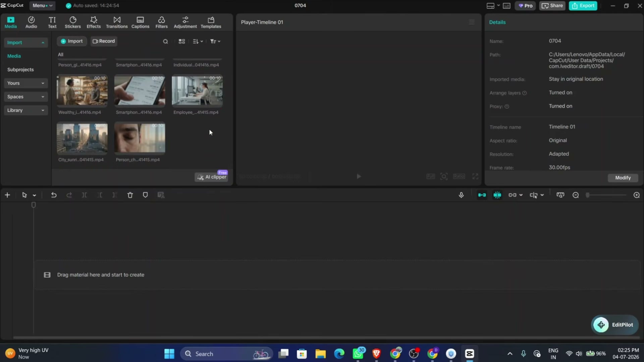The image size is (644, 362).
Task: Enter fullscreen player view
Action: (x=475, y=177)
